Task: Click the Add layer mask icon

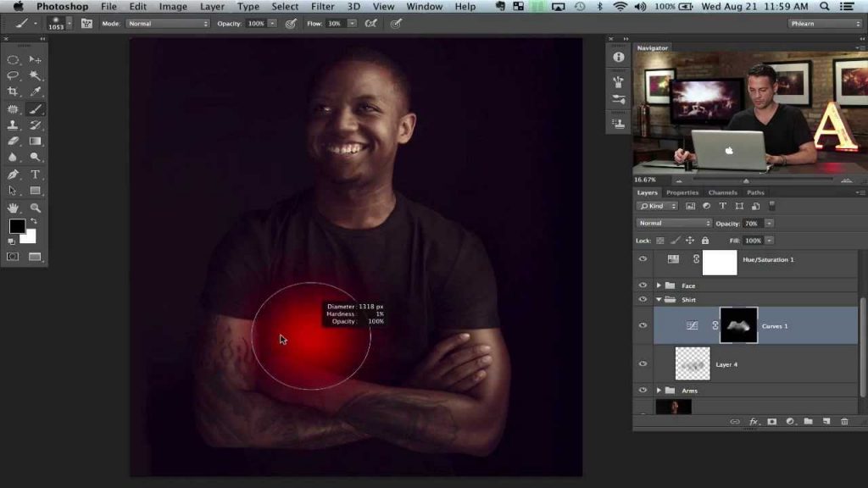Action: click(x=772, y=421)
